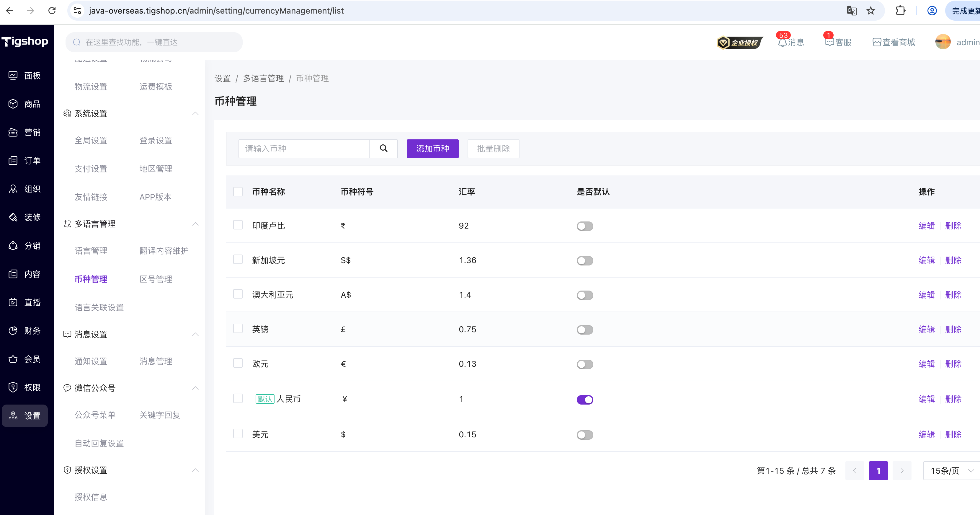
Task: Open the 直播 live stream icon
Action: pyautogui.click(x=13, y=302)
